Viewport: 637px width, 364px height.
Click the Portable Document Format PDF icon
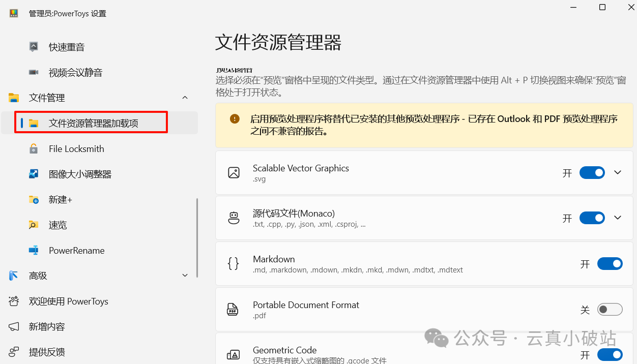[x=233, y=309]
